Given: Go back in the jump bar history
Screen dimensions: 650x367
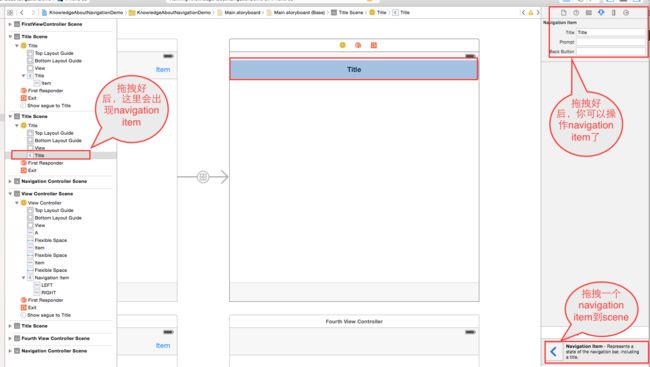Looking at the screenshot, I should tap(22, 12).
